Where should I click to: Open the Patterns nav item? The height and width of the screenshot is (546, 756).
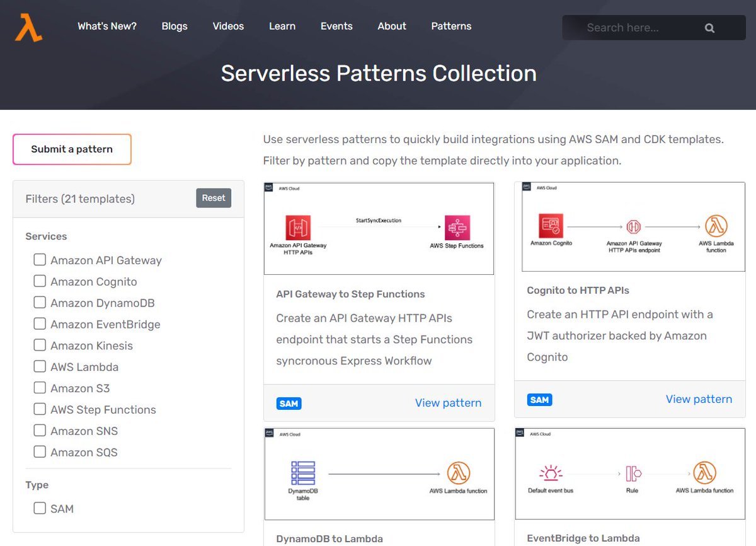click(x=451, y=26)
